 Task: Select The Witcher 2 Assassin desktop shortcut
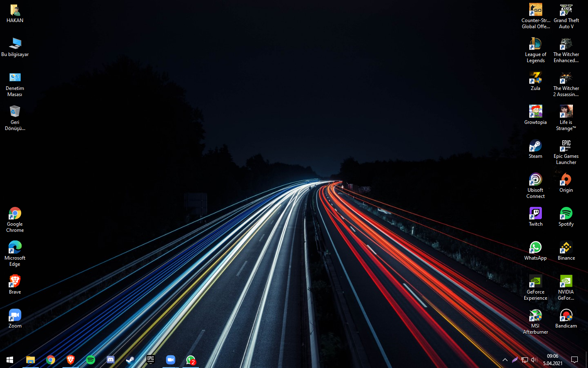pos(566,84)
